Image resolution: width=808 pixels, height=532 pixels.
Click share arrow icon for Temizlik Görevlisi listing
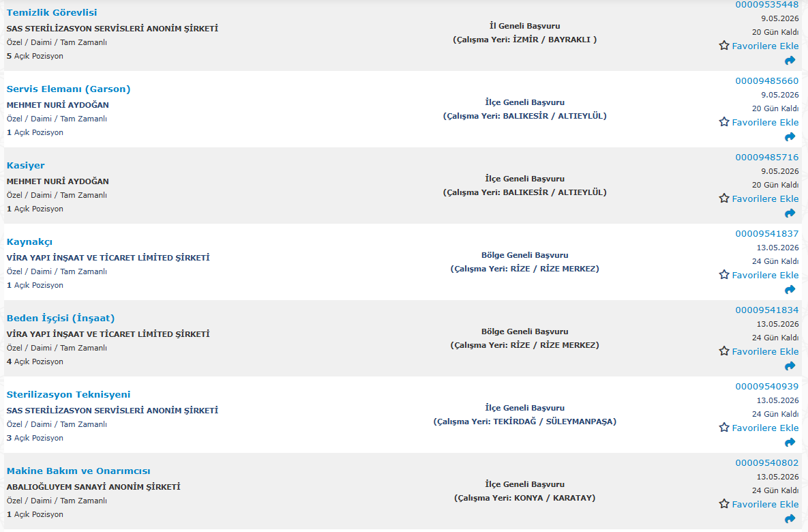[790, 61]
